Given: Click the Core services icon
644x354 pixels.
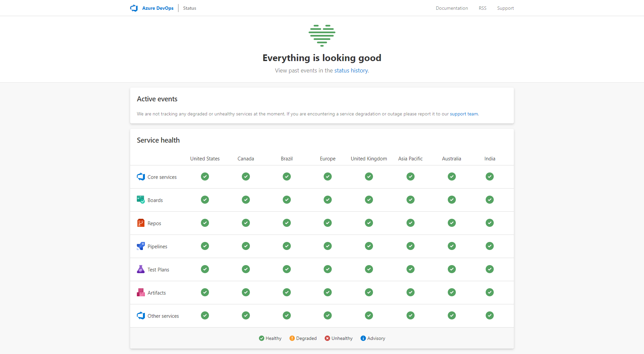Looking at the screenshot, I should pyautogui.click(x=141, y=176).
